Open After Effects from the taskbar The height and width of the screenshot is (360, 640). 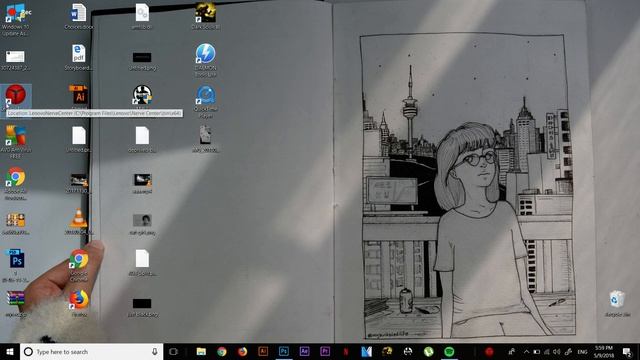coord(304,351)
